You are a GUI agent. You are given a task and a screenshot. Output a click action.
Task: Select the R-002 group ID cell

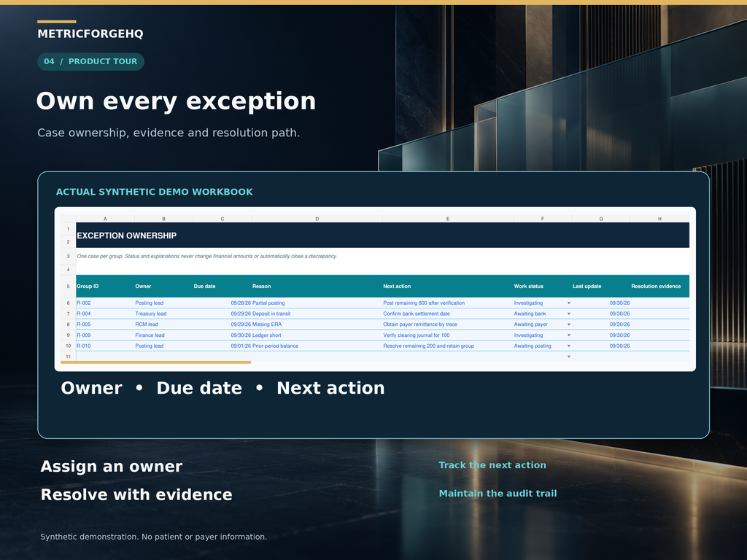[105, 303]
